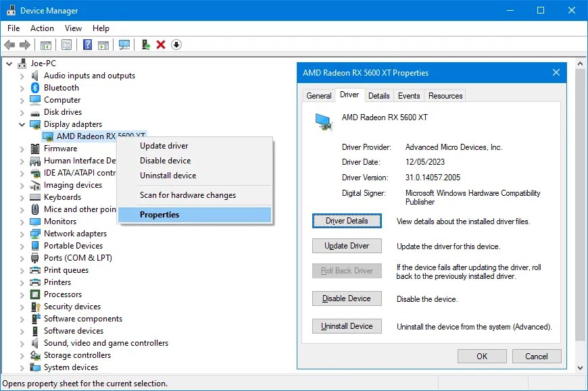
Task: Click the Disk drives category icon
Action: 35,113
